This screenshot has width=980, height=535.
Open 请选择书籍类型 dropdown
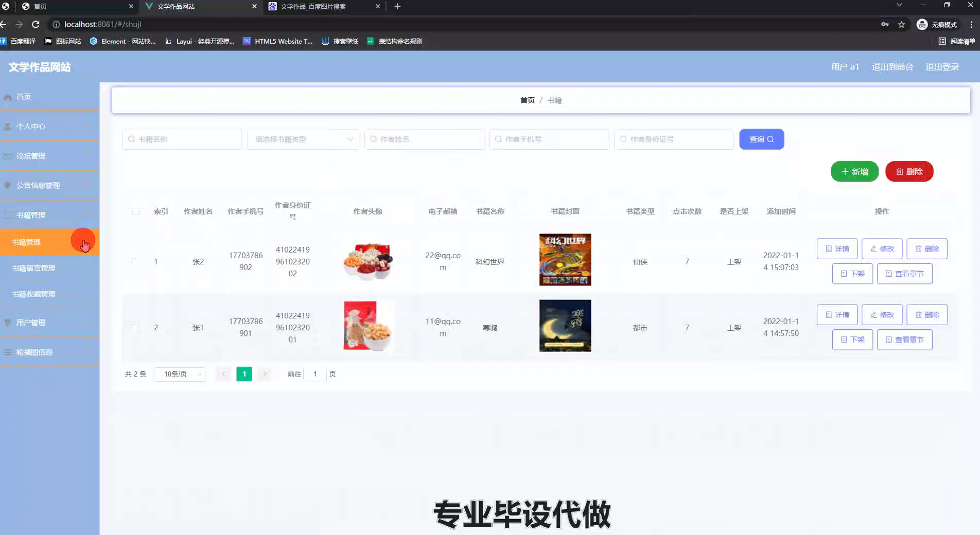coord(303,139)
